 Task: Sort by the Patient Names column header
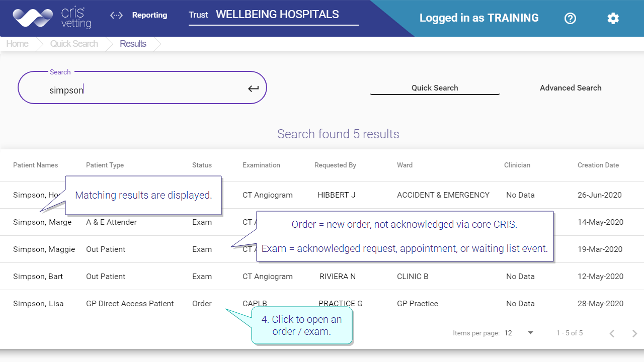(x=36, y=165)
